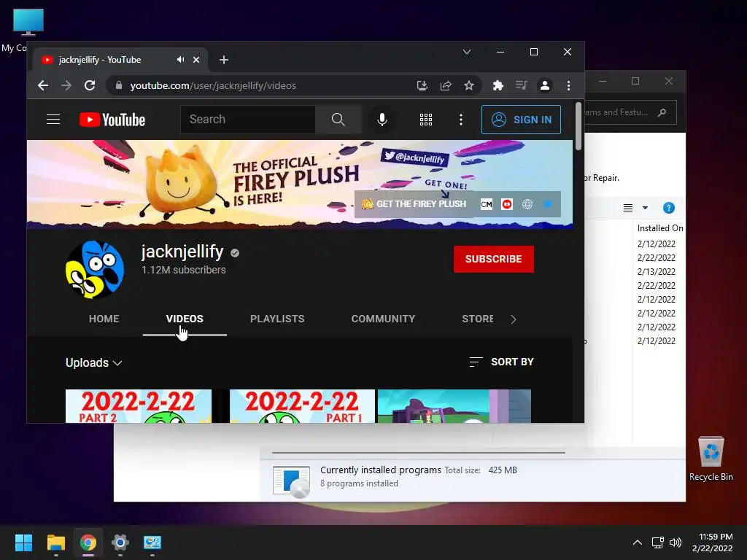This screenshot has height=560, width=747.
Task: Click Control Panel taskbar icon
Action: [152, 542]
